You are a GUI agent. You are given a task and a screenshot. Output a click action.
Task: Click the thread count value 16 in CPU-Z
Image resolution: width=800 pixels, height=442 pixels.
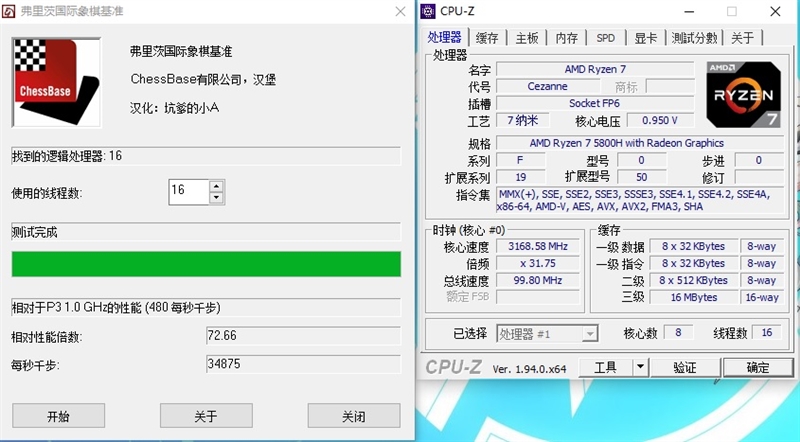(x=767, y=332)
